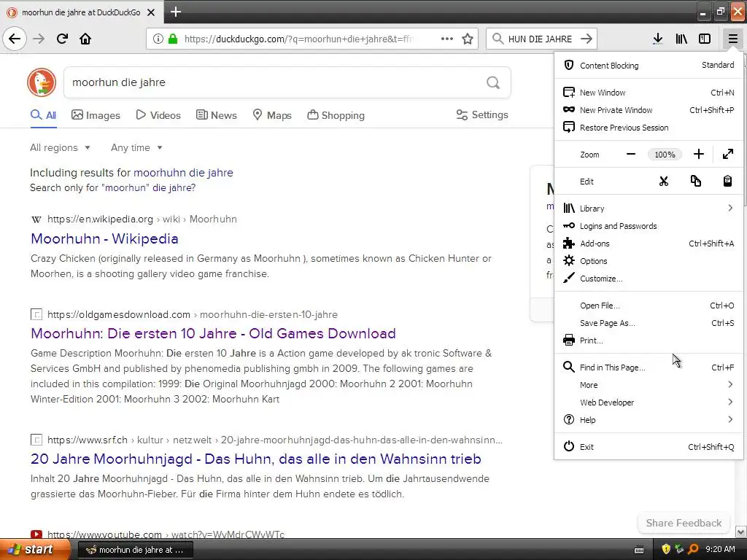The width and height of the screenshot is (747, 560).
Task: Expand the Library submenu
Action: tap(649, 208)
